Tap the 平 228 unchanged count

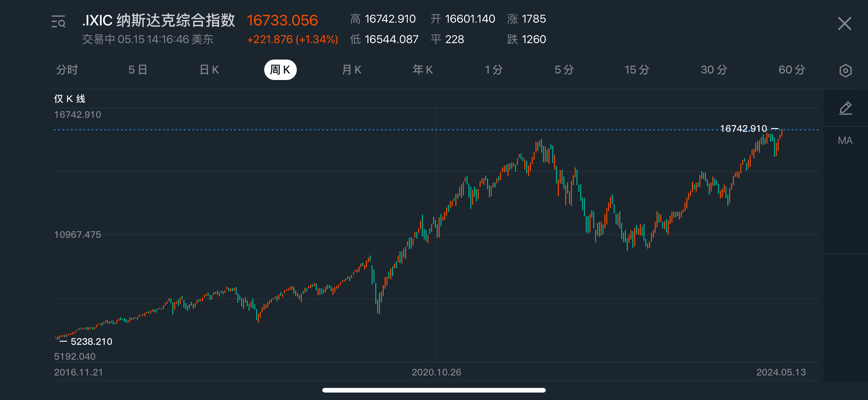coord(447,39)
